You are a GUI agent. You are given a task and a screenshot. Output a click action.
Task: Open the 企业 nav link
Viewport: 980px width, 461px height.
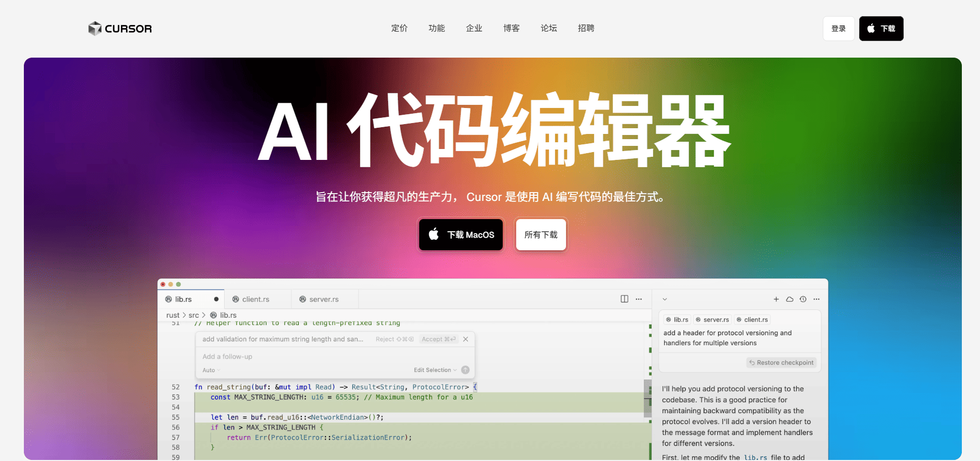(474, 28)
